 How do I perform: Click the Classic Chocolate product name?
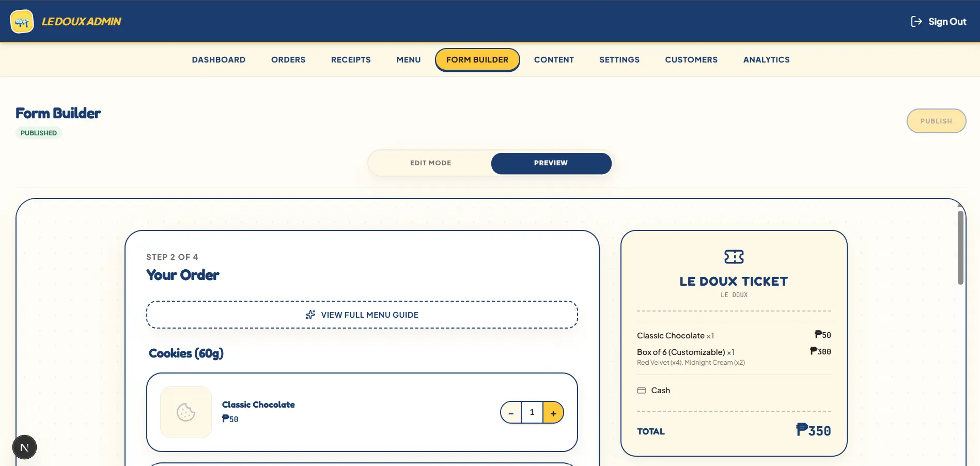click(x=258, y=405)
